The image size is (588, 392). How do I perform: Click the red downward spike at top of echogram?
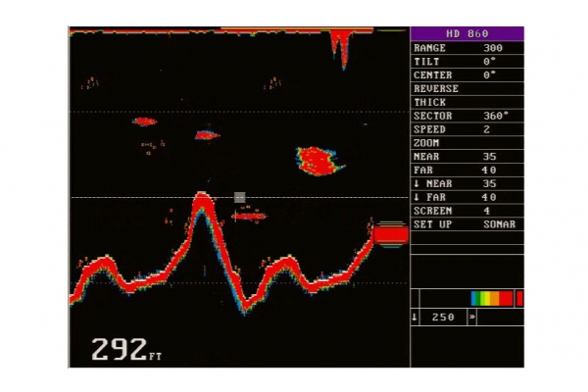click(342, 44)
